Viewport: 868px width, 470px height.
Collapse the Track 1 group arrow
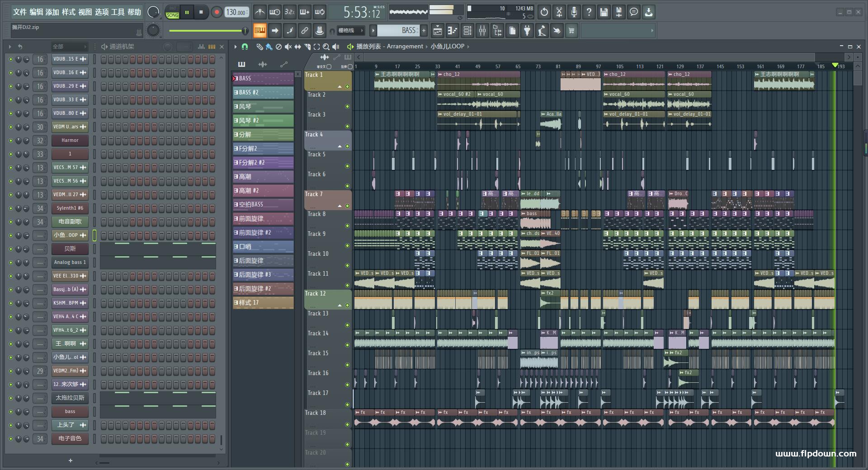(340, 87)
